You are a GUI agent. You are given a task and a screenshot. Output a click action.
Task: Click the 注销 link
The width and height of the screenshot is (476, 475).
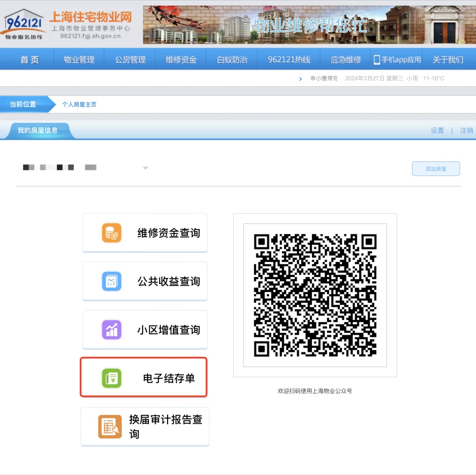point(466,131)
